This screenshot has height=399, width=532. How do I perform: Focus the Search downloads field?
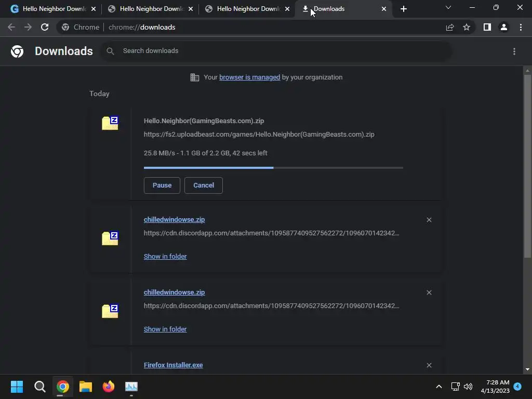point(276,51)
